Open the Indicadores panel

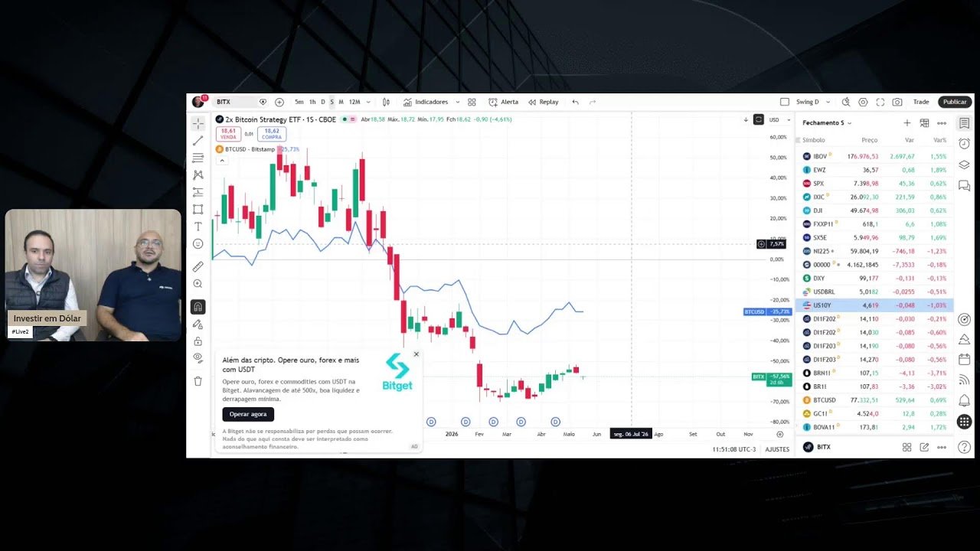click(426, 102)
